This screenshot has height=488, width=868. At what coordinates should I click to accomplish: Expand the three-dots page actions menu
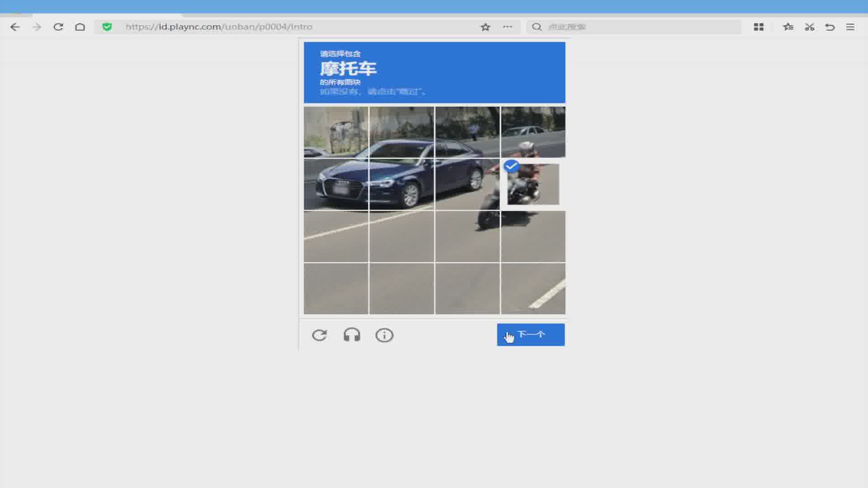(507, 27)
